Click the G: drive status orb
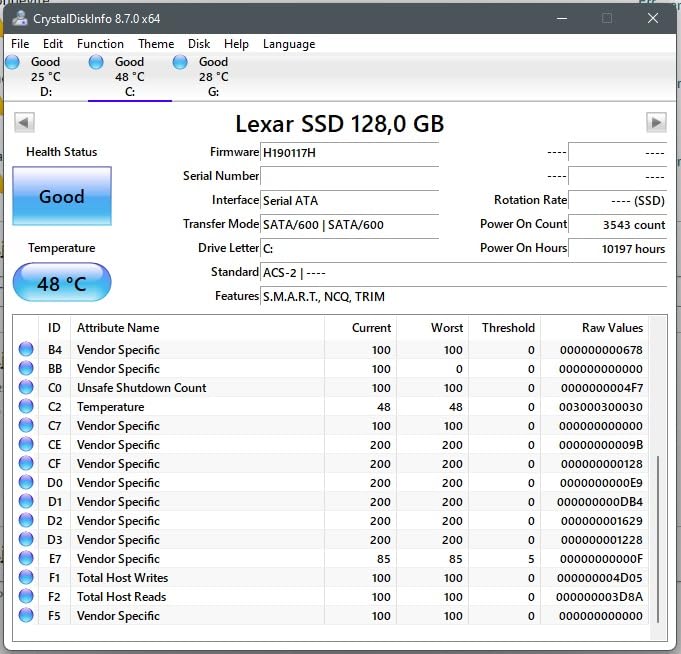The image size is (681, 654). tap(180, 62)
